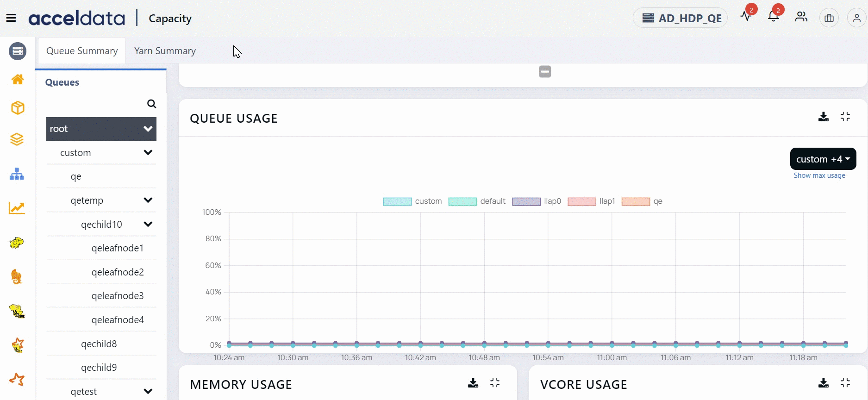
Task: Select the qetest queue
Action: coord(84,392)
